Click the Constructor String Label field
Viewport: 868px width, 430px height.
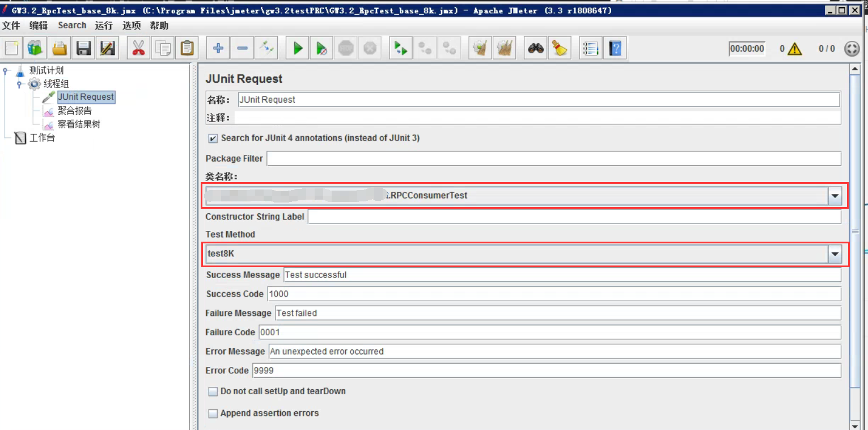[574, 217]
